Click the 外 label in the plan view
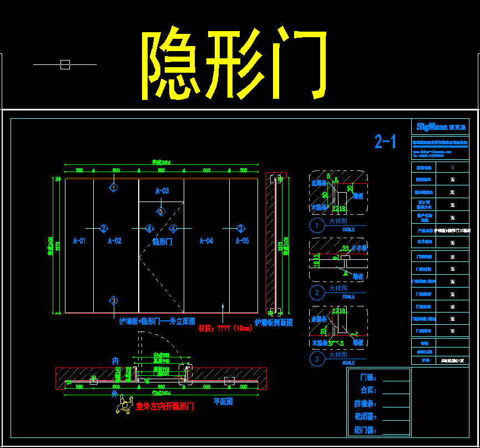The height and width of the screenshot is (448, 480). tap(114, 394)
